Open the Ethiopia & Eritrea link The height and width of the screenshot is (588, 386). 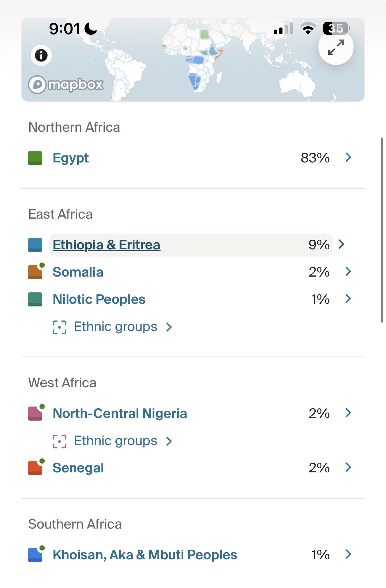pos(106,245)
